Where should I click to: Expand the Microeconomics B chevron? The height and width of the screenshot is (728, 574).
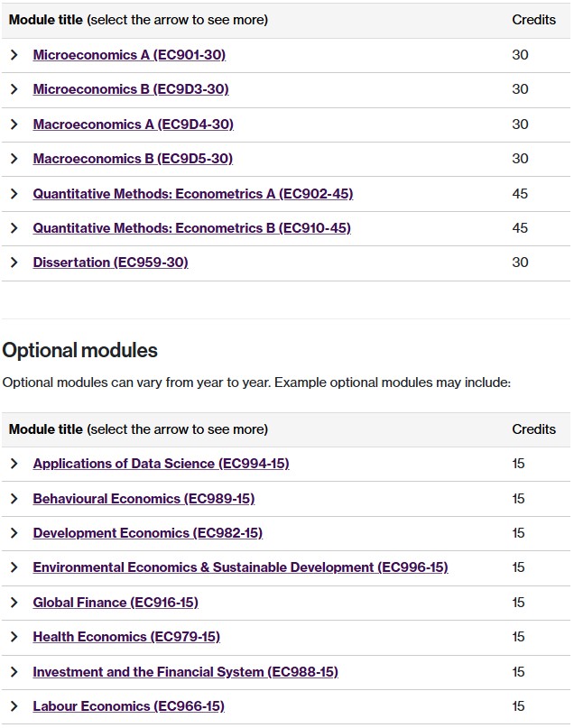(x=14, y=89)
